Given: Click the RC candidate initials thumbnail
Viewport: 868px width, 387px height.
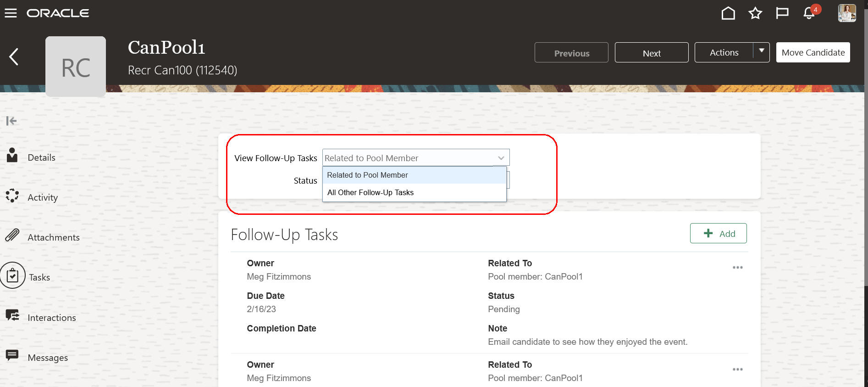Looking at the screenshot, I should coord(76,67).
